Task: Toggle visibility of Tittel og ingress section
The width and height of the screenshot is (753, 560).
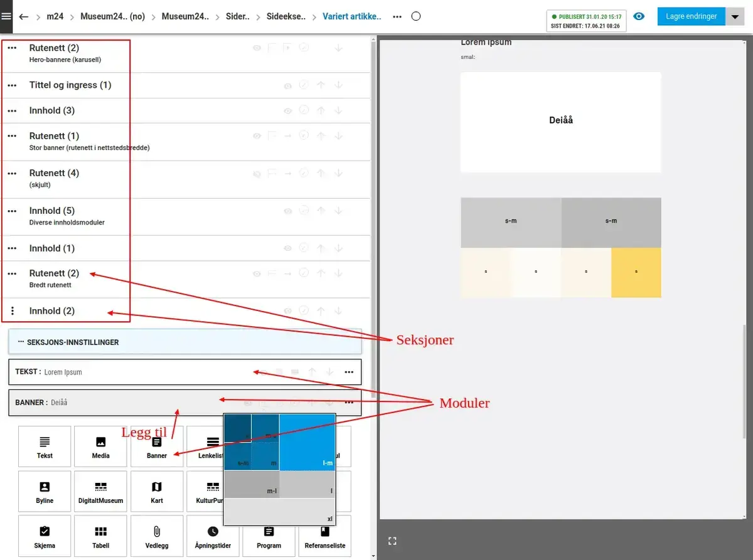Action: tap(287, 85)
